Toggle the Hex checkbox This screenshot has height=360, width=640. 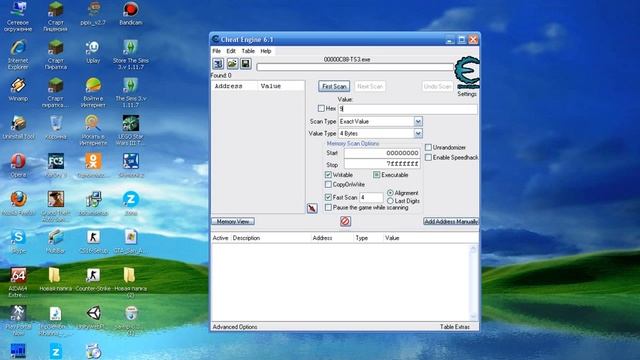tap(321, 108)
